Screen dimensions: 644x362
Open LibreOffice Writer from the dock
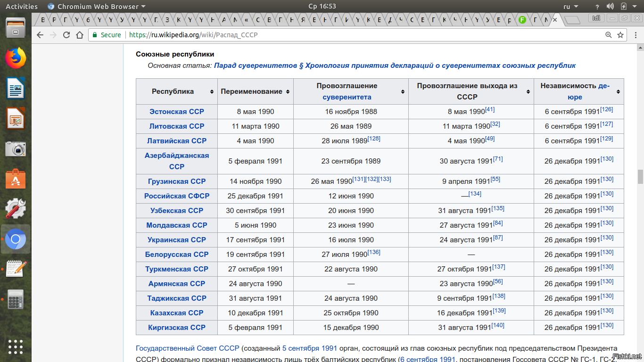[16, 88]
